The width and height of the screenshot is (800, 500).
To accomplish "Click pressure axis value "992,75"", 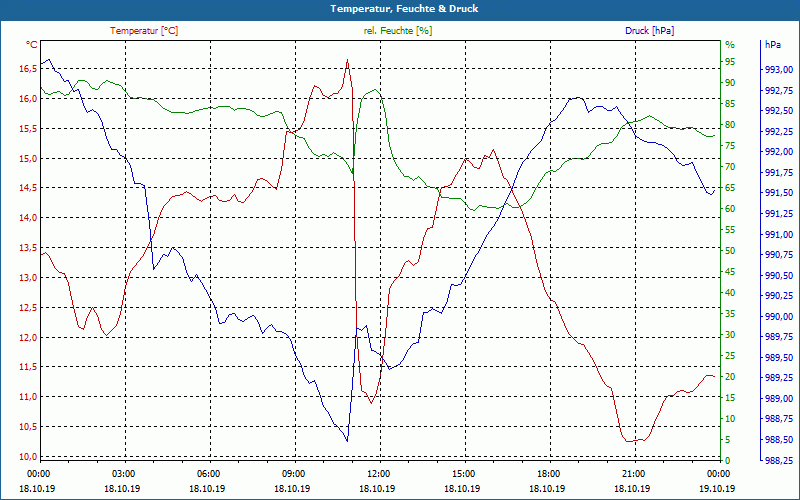I will pos(779,91).
